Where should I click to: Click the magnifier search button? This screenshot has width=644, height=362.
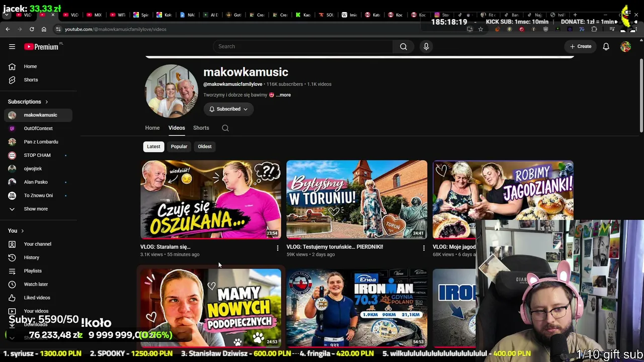[404, 46]
